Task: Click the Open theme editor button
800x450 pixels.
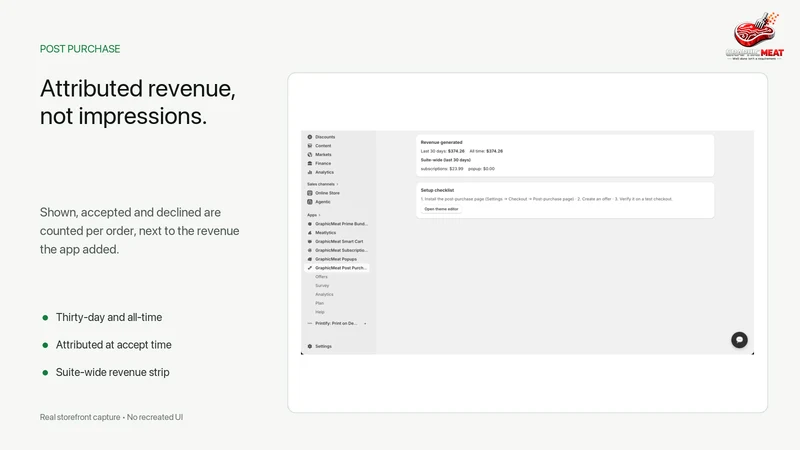Action: 441,209
